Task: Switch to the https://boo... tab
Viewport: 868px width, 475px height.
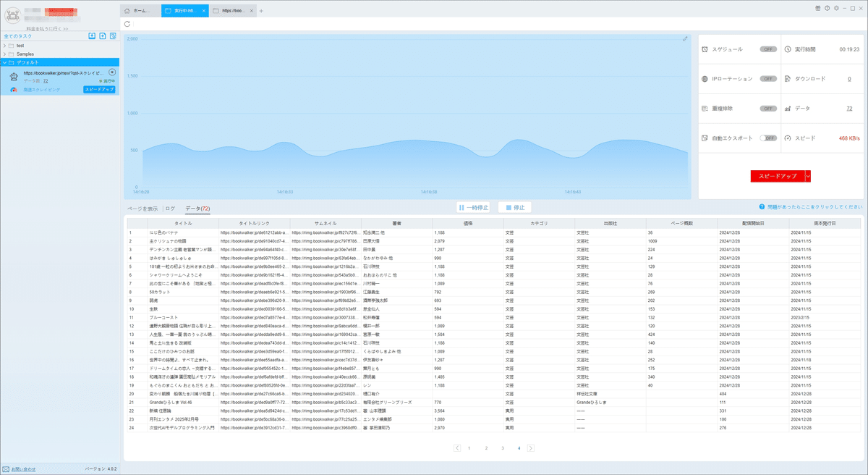Action: [233, 11]
